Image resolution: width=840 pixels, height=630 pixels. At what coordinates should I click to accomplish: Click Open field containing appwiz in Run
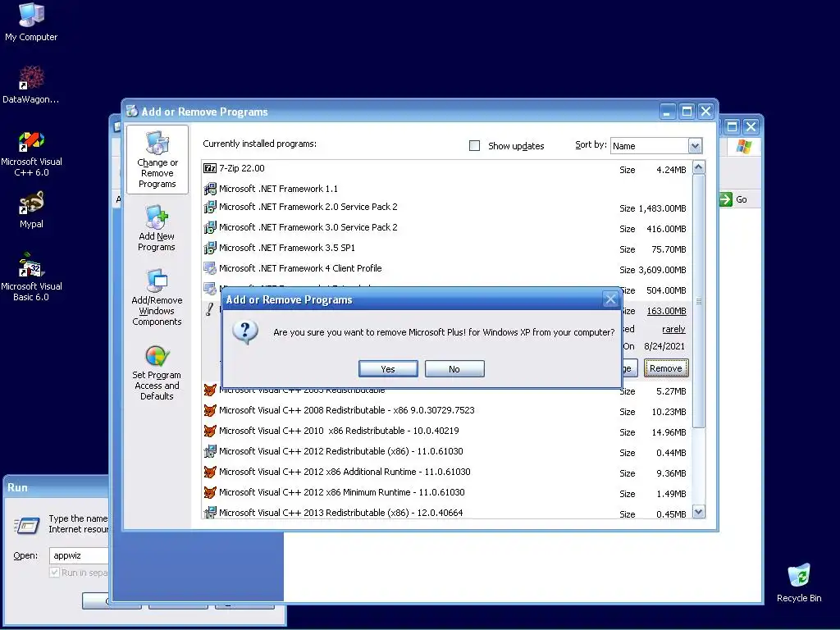(x=80, y=555)
